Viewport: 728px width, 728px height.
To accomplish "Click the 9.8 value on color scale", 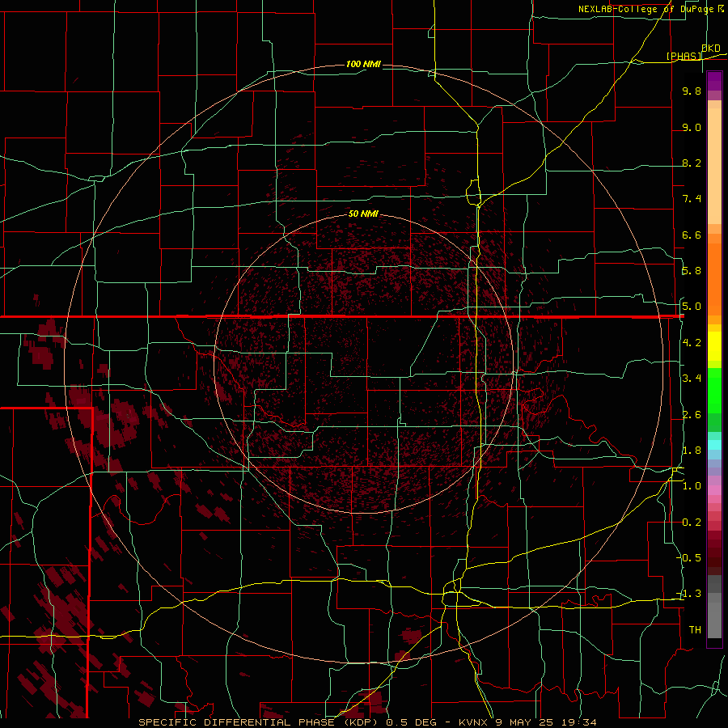I will pos(692,91).
